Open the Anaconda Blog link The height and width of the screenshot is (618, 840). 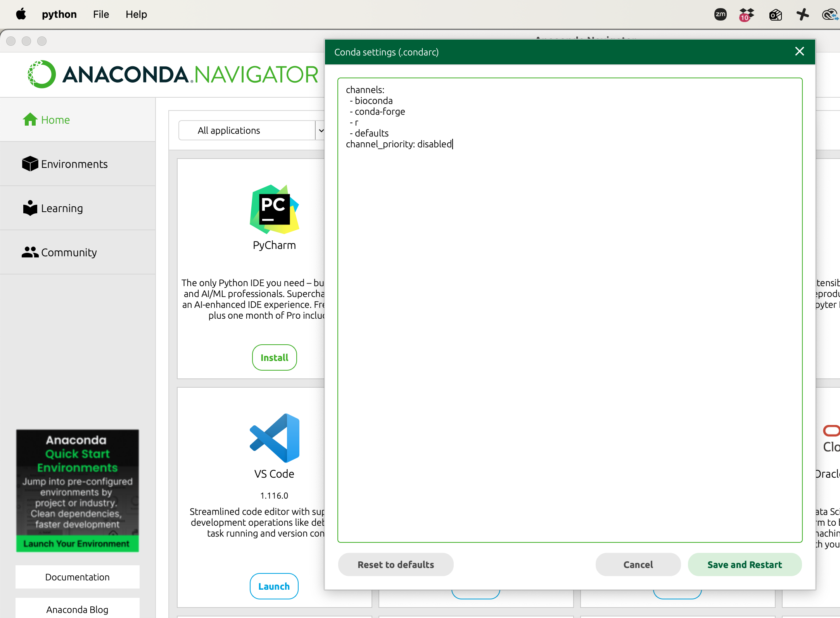coord(78,609)
